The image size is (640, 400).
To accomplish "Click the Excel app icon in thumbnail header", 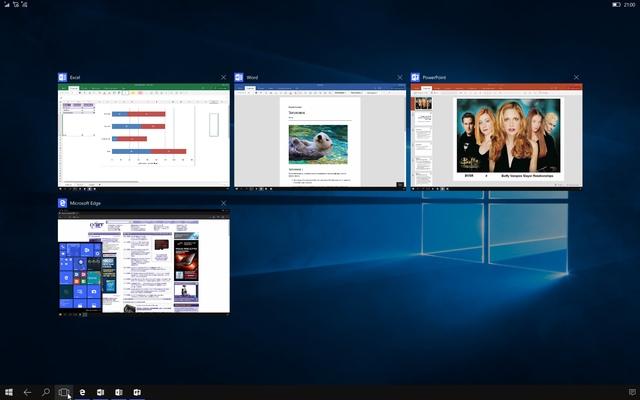I will click(62, 77).
